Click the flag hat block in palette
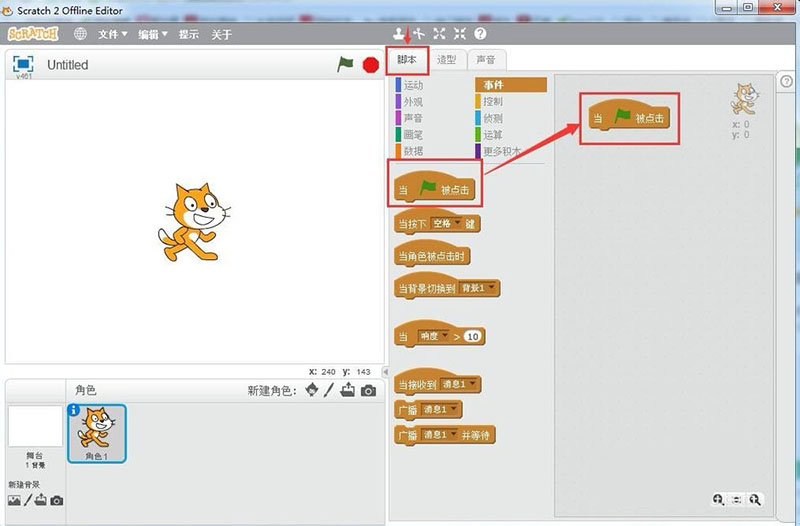Screen dimensions: 800x526 [x=435, y=186]
